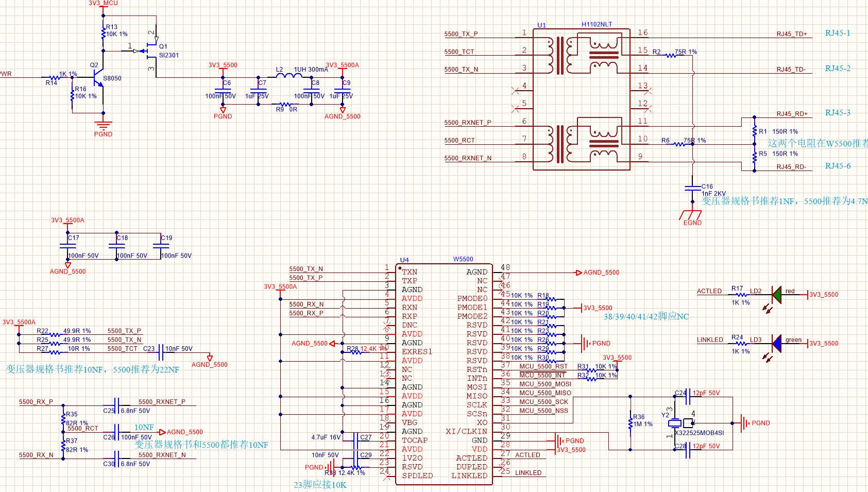Image resolution: width=868 pixels, height=492 pixels.
Task: Click the R13 10K resistor symbol
Action: 104,33
